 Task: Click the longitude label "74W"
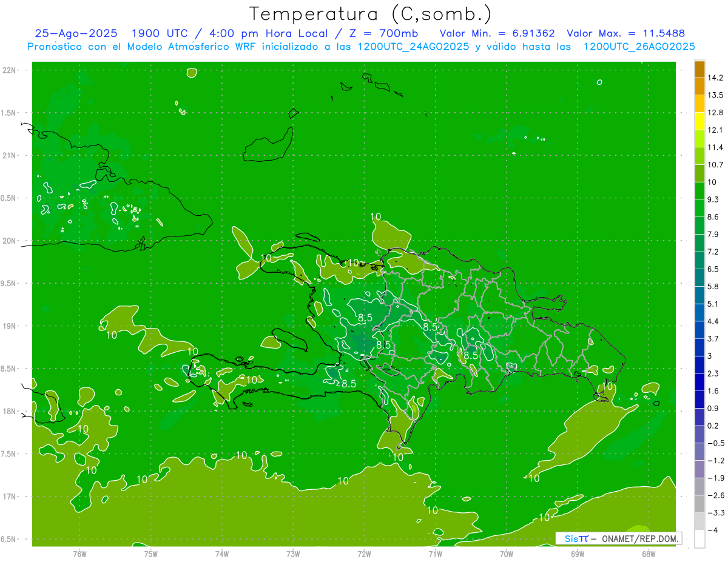[221, 554]
